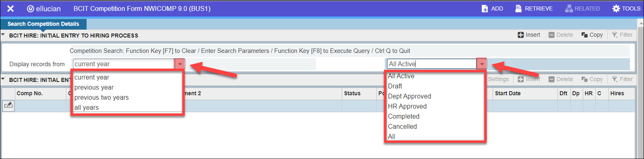
Task: Click Copy in lower section toolbar
Action: [592, 79]
